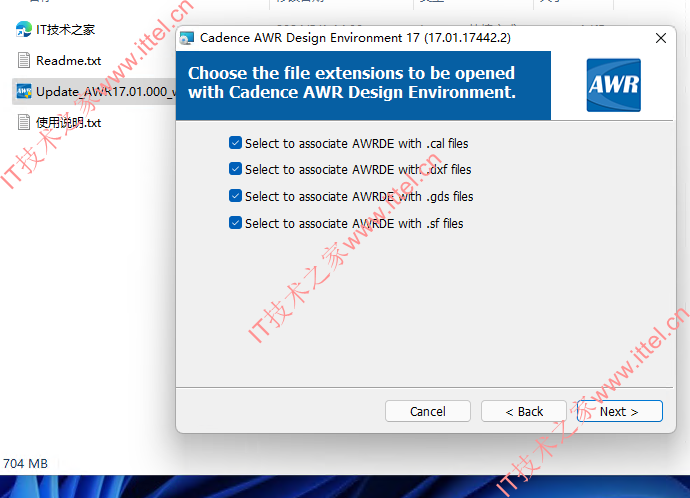Click the 704 MB status bar entry
690x498 pixels.
tap(25, 464)
